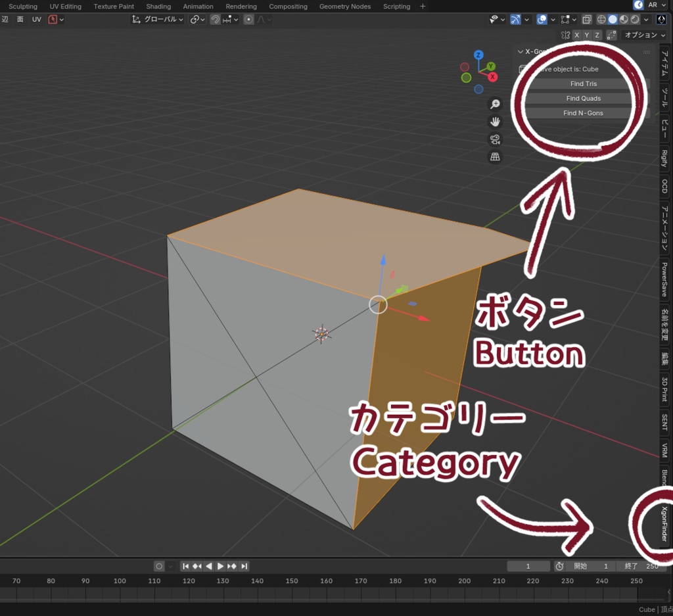This screenshot has height=616, width=673.
Task: Click the current frame number field
Action: [x=528, y=566]
